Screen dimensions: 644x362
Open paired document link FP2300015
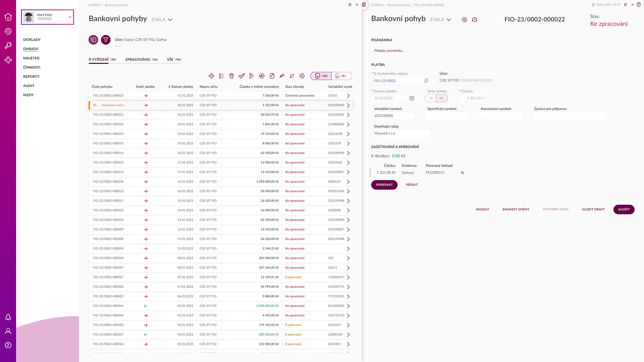(435, 173)
